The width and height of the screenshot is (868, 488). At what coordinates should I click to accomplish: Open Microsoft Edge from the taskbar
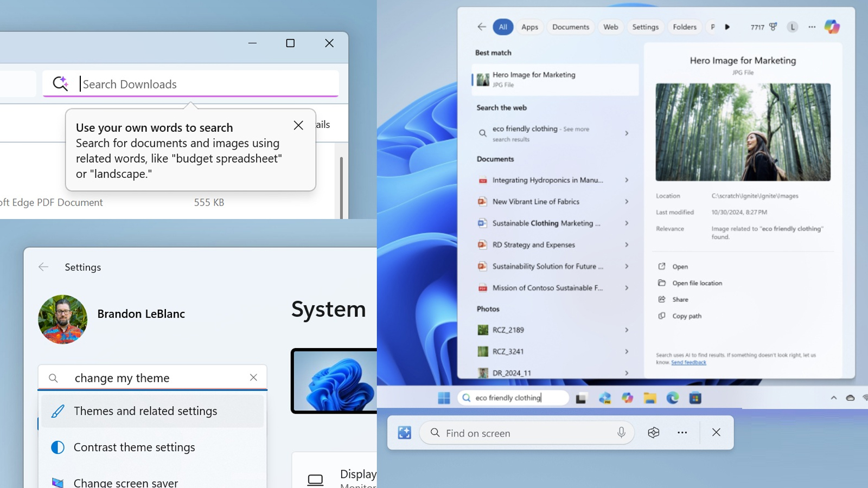click(x=673, y=398)
